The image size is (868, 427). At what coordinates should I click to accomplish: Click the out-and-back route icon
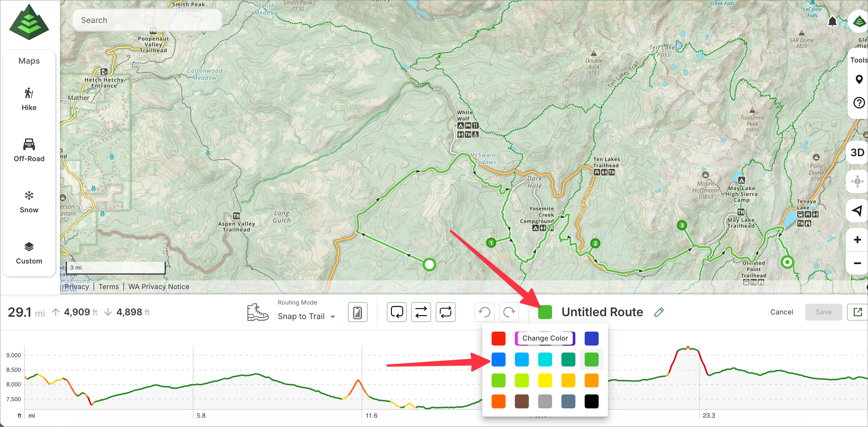pyautogui.click(x=396, y=312)
